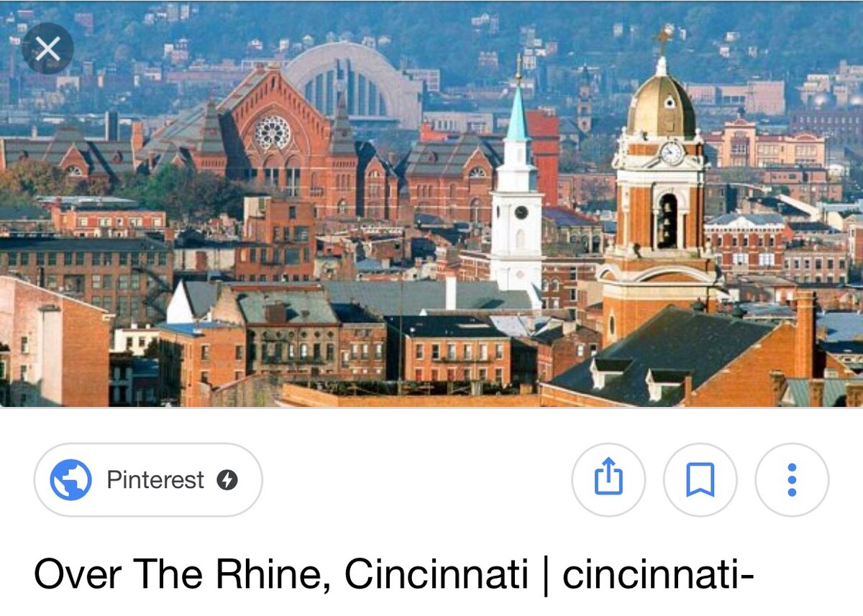Click the rose window on the red Music Hall
Image resolution: width=863 pixels, height=616 pixels.
tap(273, 132)
